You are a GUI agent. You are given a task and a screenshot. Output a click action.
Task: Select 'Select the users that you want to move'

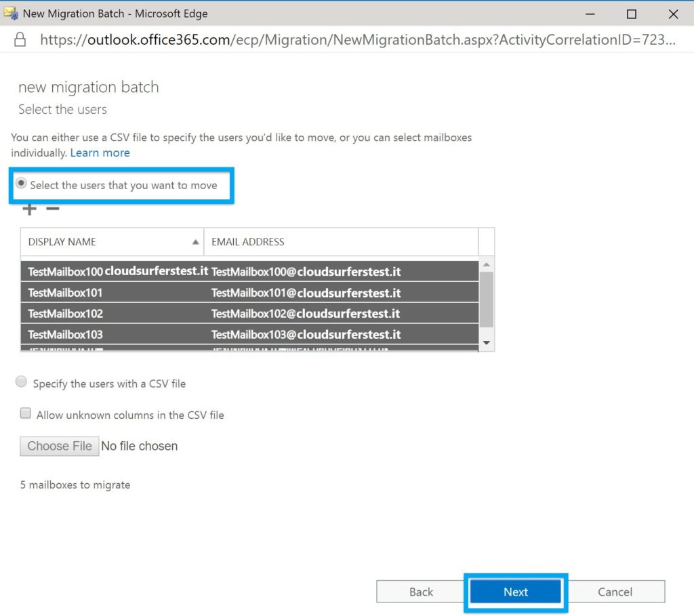pyautogui.click(x=21, y=183)
